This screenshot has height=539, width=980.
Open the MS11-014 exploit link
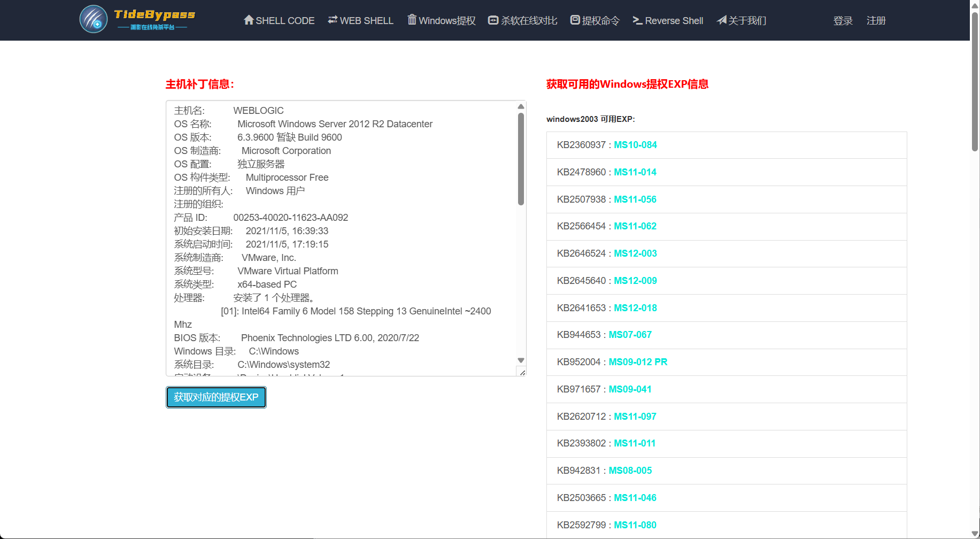[x=635, y=172]
